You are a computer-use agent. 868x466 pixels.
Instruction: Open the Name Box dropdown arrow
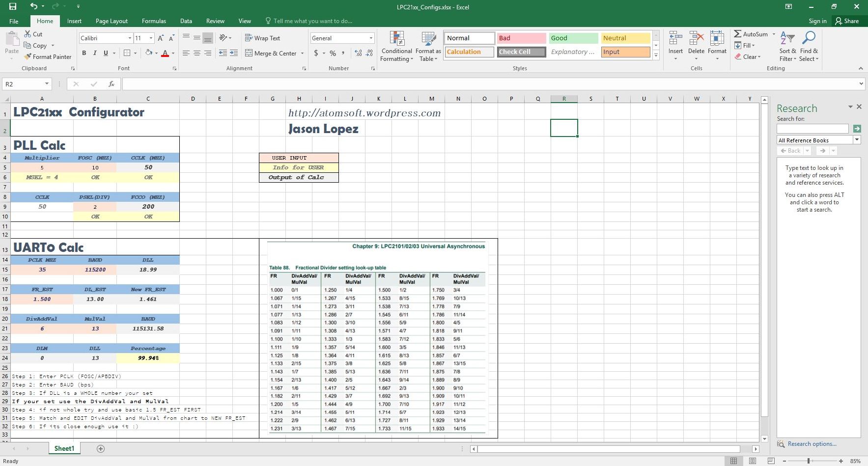(x=47, y=84)
